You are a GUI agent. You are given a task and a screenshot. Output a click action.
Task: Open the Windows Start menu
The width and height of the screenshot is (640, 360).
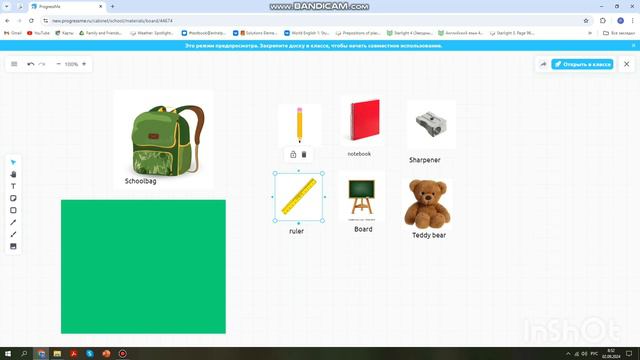(x=8, y=353)
